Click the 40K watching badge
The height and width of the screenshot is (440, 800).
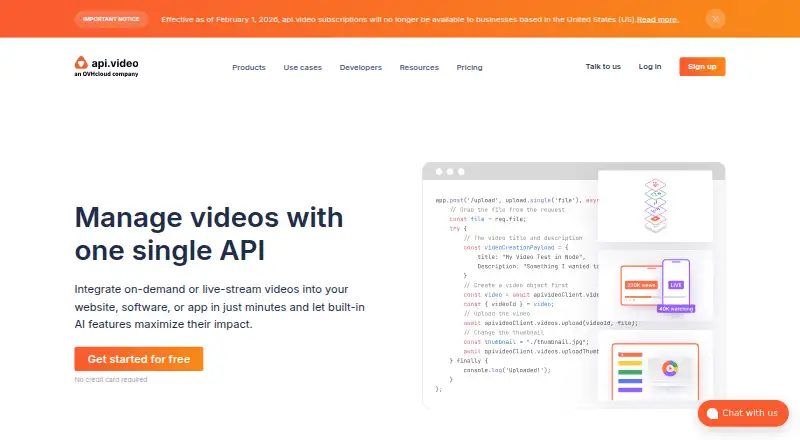tap(676, 309)
